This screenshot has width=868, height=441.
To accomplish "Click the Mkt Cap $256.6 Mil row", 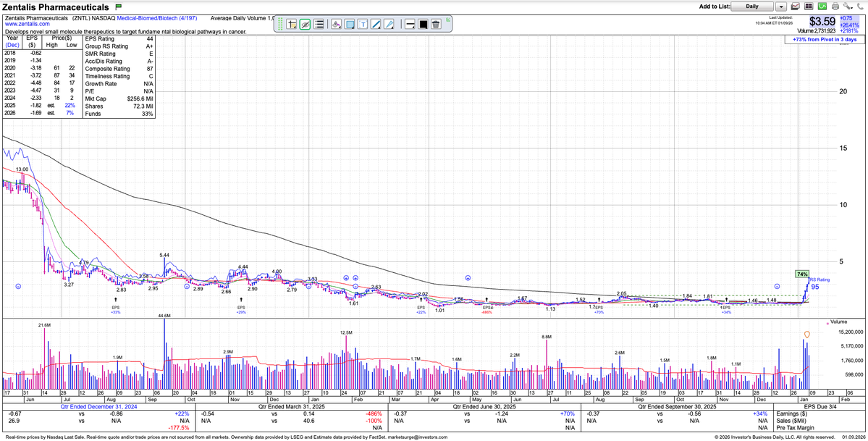I will pyautogui.click(x=119, y=98).
